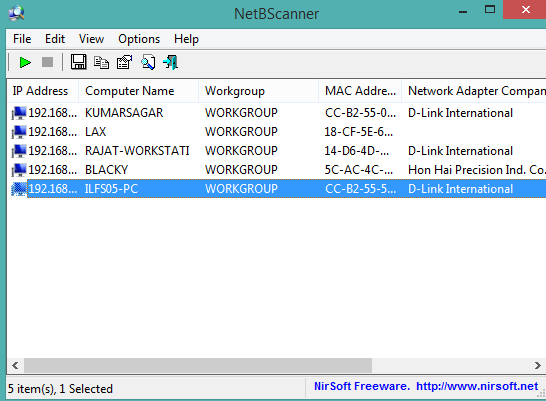Click Hon Hai Precision Ind. Co. adapter cell
Screen dimensions: 546x401
[477, 170]
